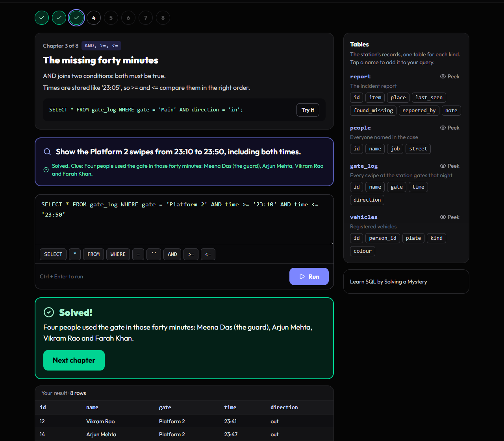The height and width of the screenshot is (441, 504).
Task: Peek at the people table
Action: click(x=450, y=128)
